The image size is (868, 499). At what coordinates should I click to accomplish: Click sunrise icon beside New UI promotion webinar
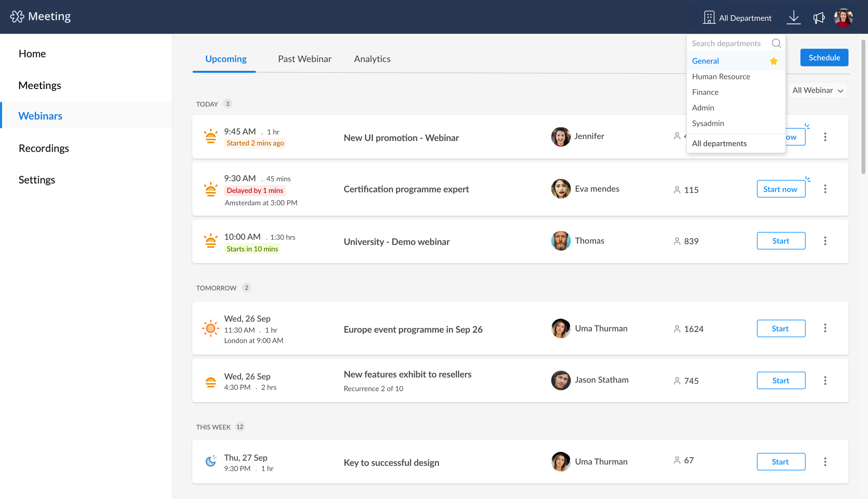point(211,136)
